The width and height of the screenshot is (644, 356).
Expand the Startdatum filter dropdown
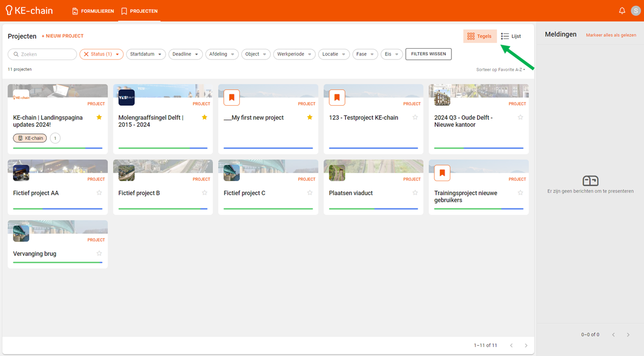[146, 54]
